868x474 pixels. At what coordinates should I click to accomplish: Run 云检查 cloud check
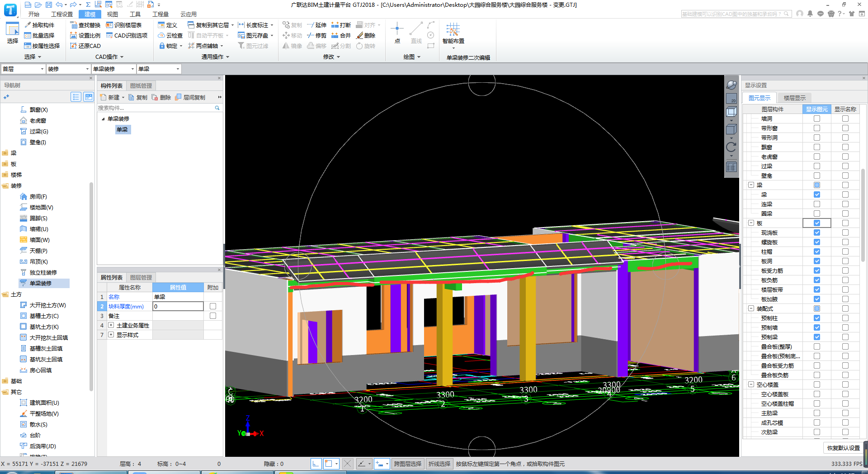pos(170,35)
